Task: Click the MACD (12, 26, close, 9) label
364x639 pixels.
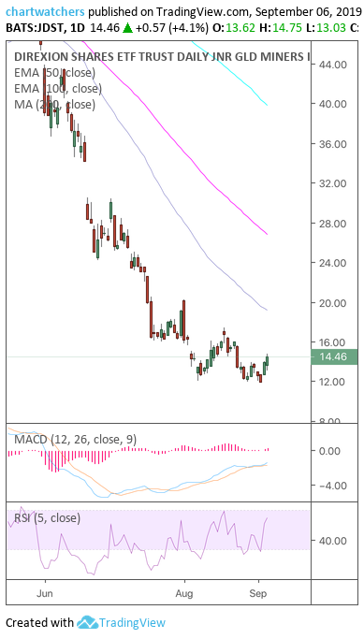Action: [76, 440]
